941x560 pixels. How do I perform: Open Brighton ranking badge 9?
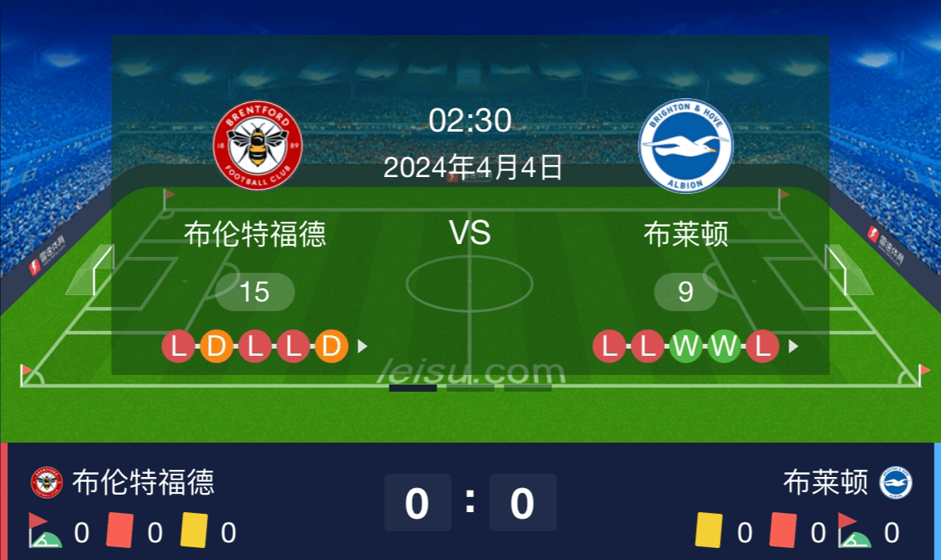point(686,292)
